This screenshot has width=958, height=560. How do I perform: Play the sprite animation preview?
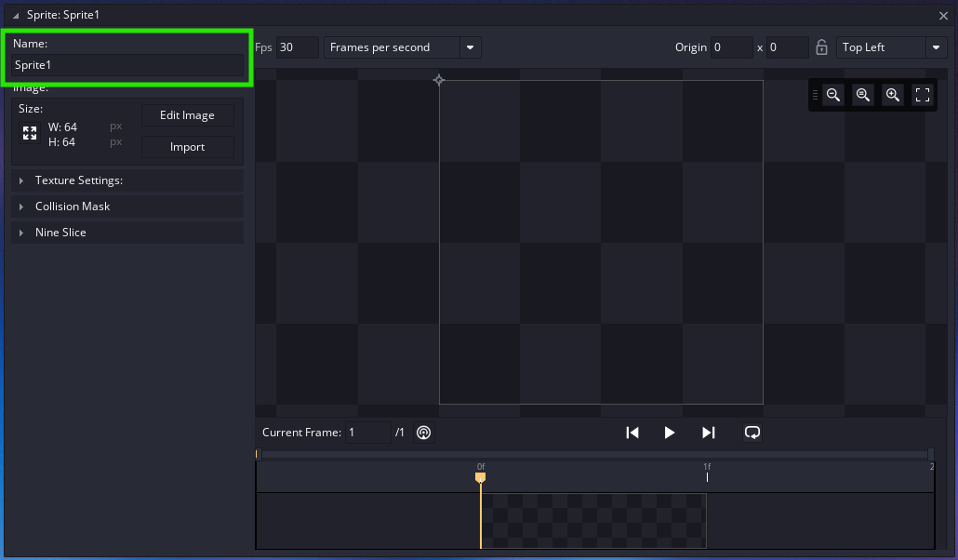[670, 432]
